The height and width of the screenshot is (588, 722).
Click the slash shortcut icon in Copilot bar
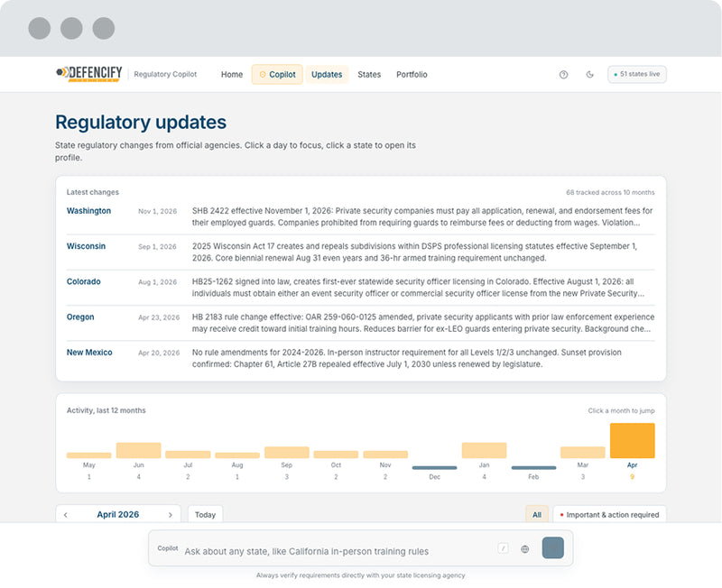coord(504,548)
